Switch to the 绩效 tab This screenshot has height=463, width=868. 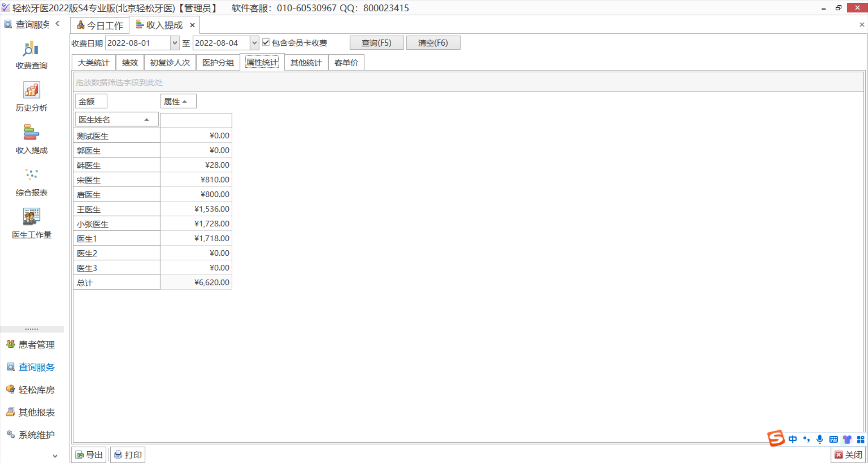[x=130, y=63]
